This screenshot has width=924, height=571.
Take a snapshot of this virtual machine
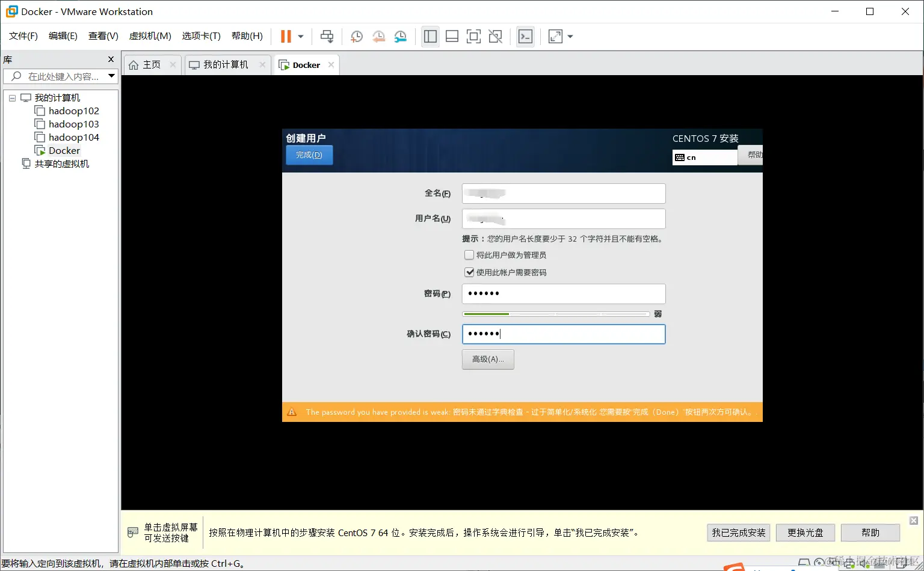coord(357,37)
